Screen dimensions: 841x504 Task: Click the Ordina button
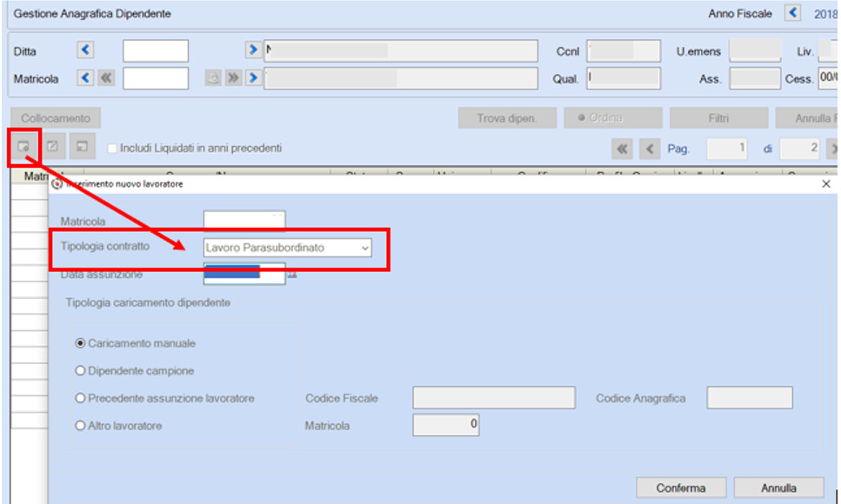click(x=613, y=117)
